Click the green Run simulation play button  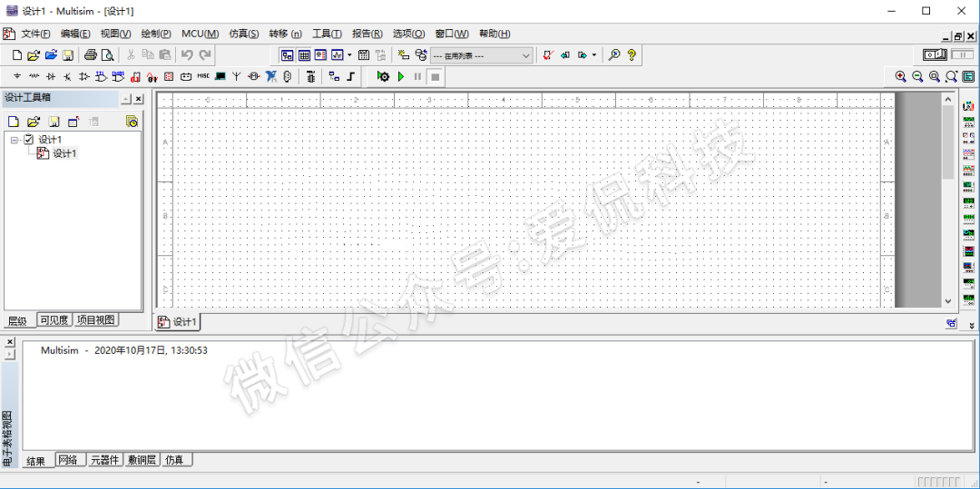[x=400, y=77]
